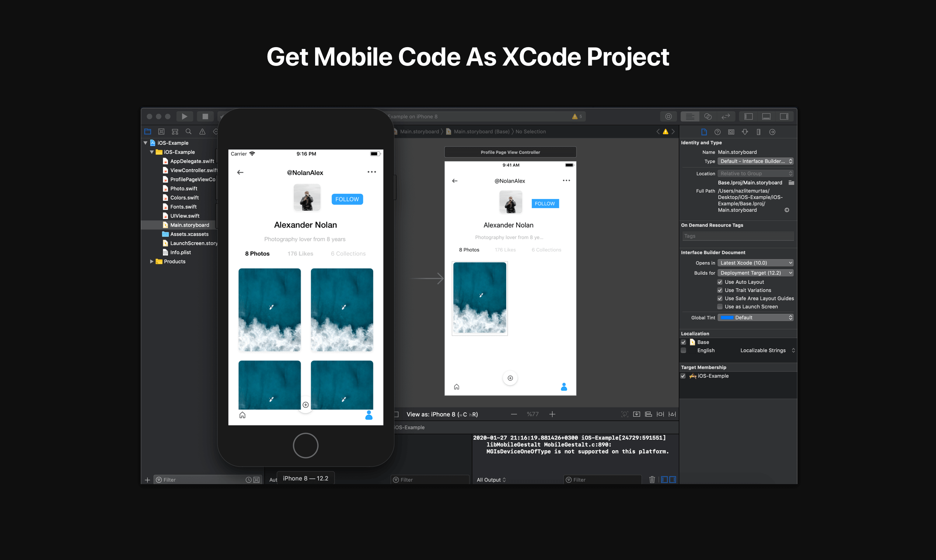Go to the next issue in jump bar
Image resolution: width=936 pixels, height=560 pixels.
(673, 132)
